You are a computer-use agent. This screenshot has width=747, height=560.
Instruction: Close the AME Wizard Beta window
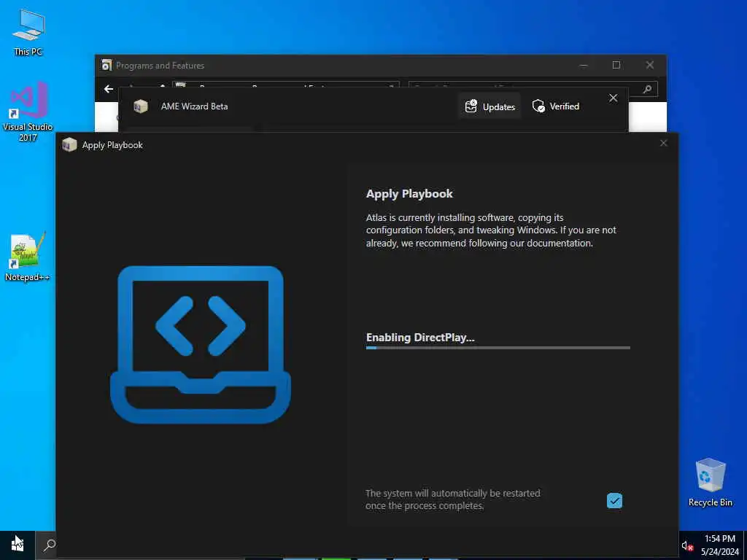coord(613,98)
